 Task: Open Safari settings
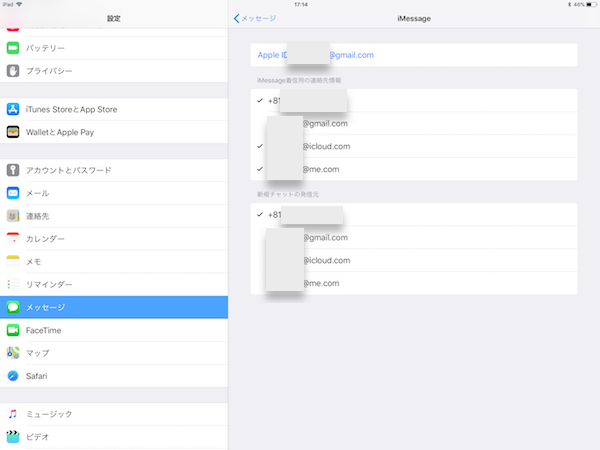114,376
